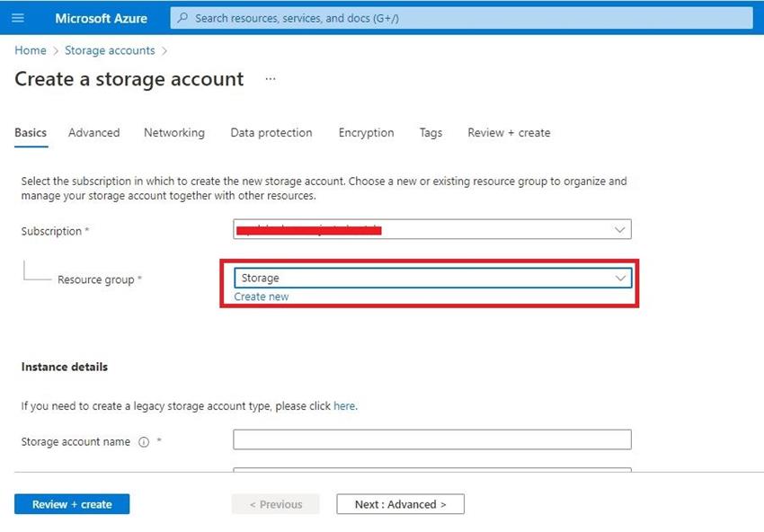Open the Tags tab
Viewport: 764px width, 532px height.
(x=431, y=132)
